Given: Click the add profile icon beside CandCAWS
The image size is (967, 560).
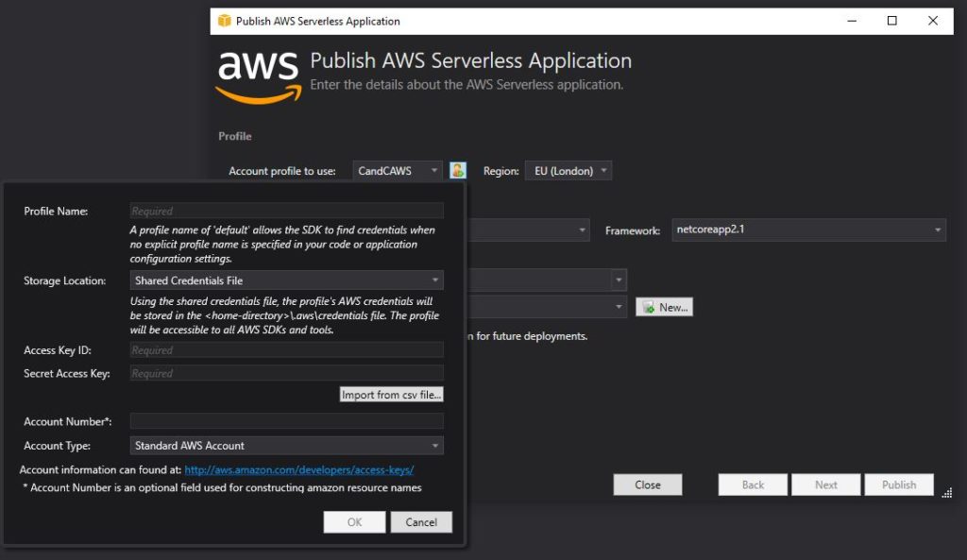Looking at the screenshot, I should point(458,171).
